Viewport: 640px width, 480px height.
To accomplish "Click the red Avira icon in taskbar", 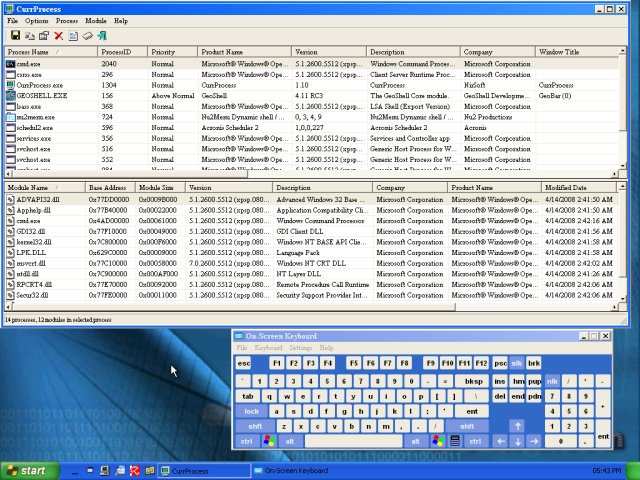I will click(135, 471).
